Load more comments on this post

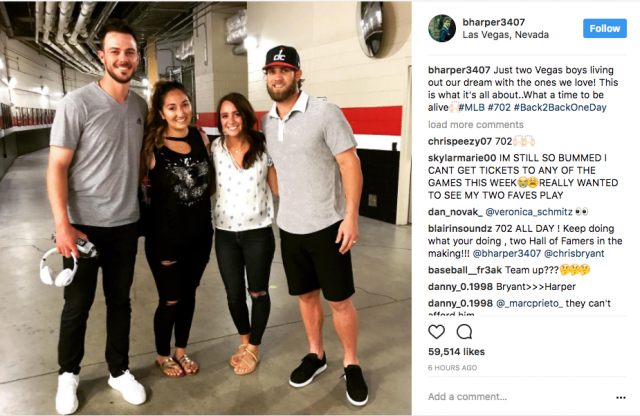[476, 125]
